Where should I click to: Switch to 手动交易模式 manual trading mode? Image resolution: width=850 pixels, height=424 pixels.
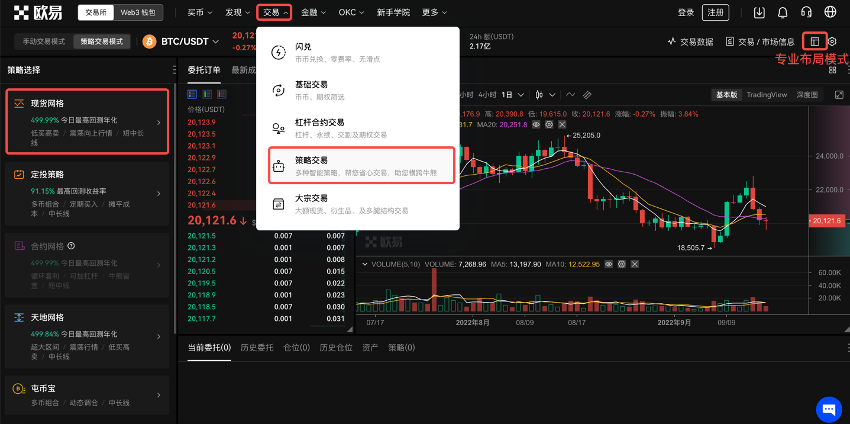point(43,41)
